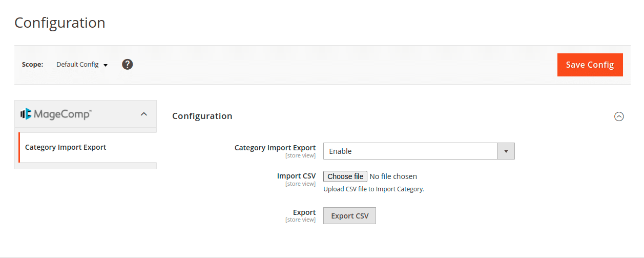Click the MageComp logo icon
Viewport: 644px width, 258px height.
pos(26,114)
